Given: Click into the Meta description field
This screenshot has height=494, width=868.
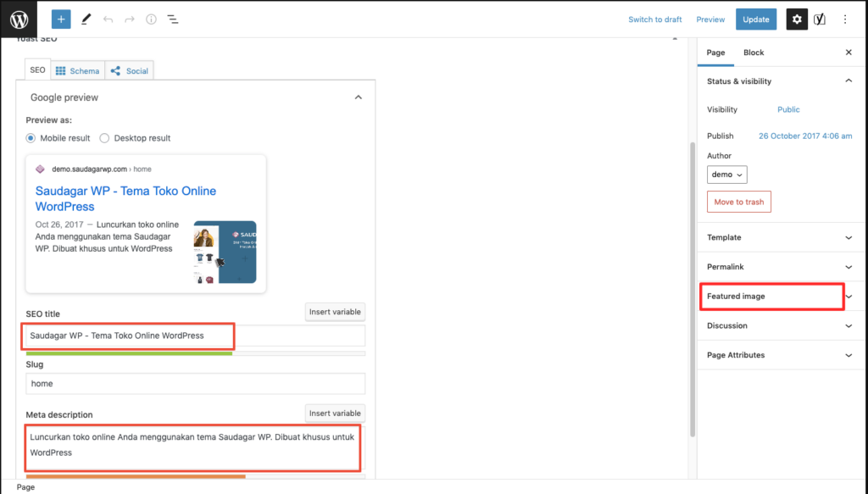Looking at the screenshot, I should point(196,448).
